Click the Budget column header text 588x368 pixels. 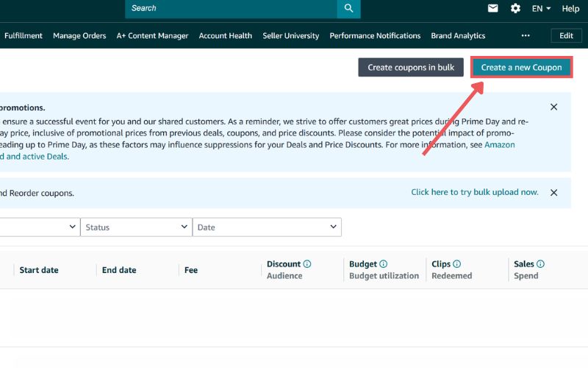pyautogui.click(x=363, y=264)
